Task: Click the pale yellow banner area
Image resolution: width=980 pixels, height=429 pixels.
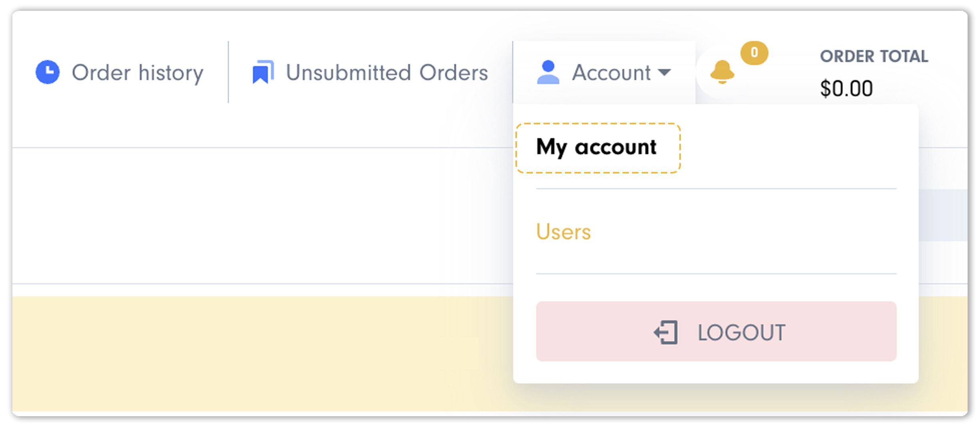Action: tap(262, 354)
